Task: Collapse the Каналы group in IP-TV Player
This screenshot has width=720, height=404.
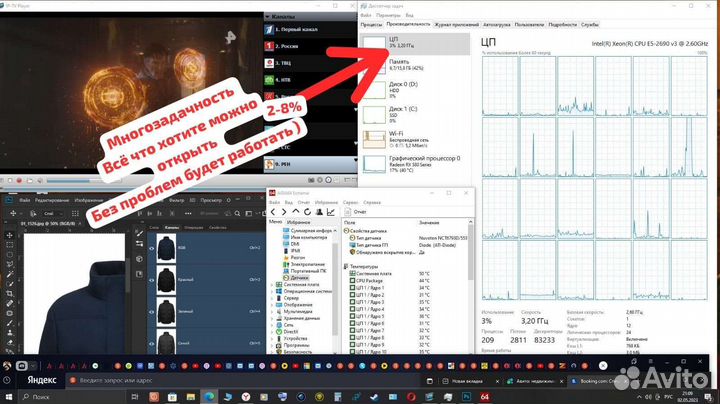Action: point(267,17)
